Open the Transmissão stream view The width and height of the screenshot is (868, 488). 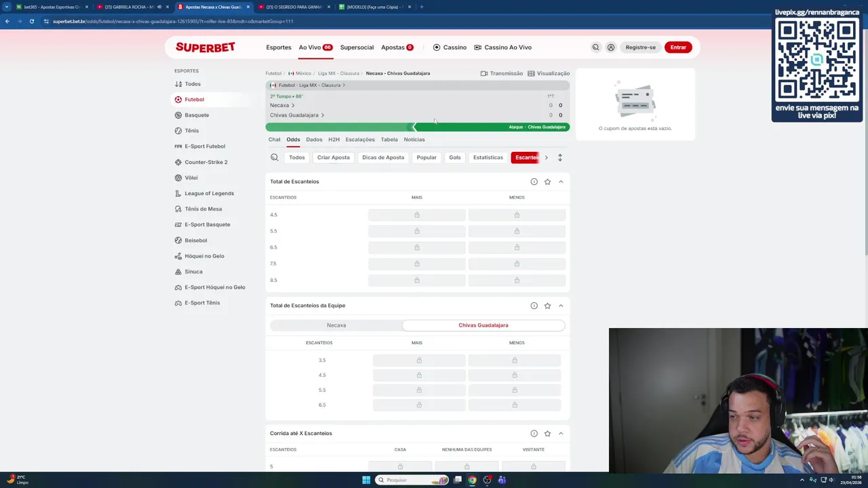502,73
